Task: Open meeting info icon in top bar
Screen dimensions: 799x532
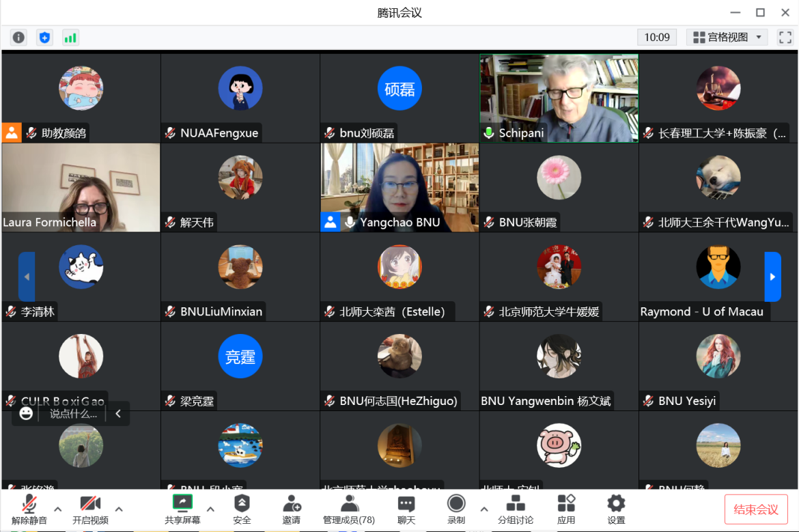Action: [x=19, y=38]
